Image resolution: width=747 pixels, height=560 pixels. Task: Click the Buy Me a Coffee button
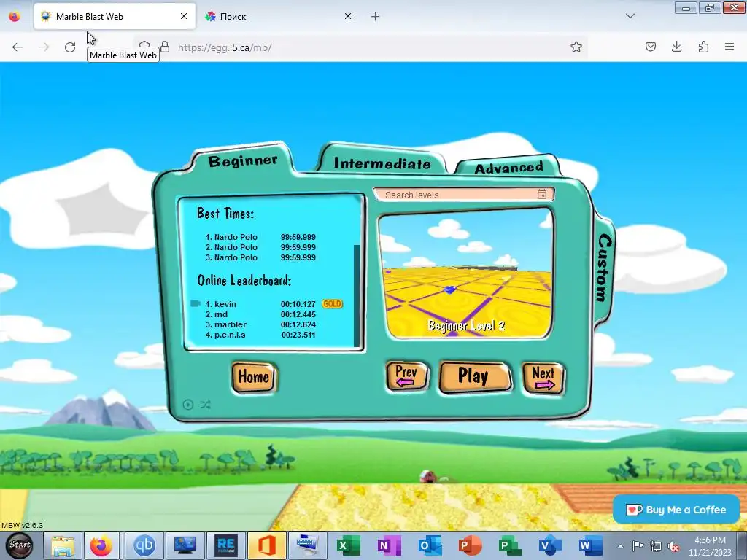[x=676, y=510]
